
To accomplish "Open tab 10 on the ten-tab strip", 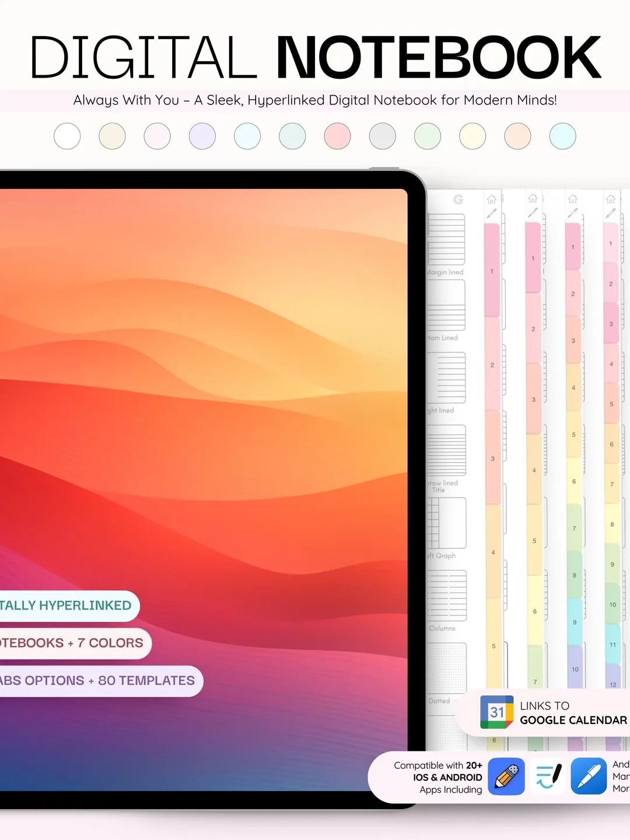I will tap(575, 668).
